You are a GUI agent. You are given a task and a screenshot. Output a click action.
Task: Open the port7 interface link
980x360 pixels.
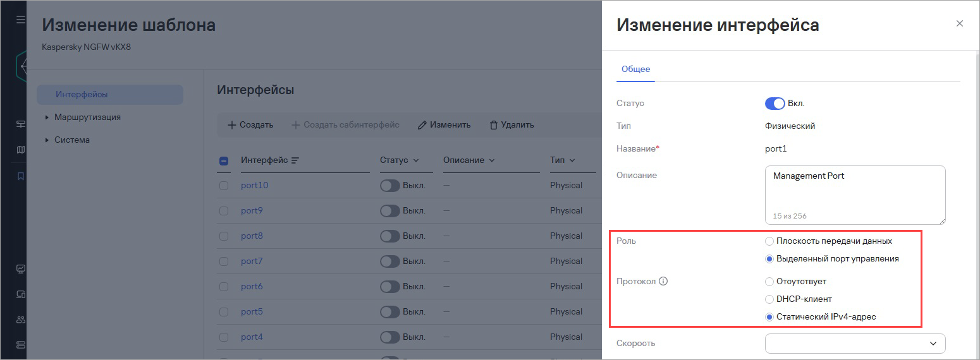coord(252,261)
